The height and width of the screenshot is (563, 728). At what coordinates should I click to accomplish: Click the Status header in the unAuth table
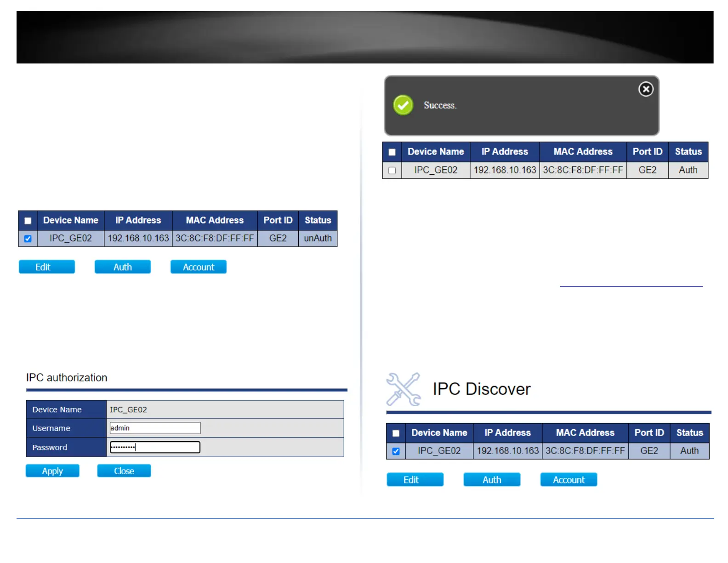pyautogui.click(x=318, y=220)
